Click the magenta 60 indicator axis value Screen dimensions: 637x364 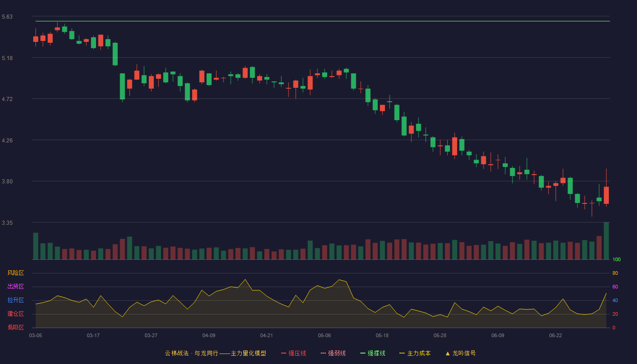[x=615, y=287]
